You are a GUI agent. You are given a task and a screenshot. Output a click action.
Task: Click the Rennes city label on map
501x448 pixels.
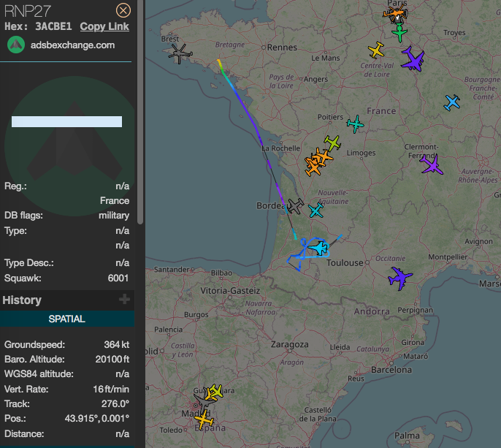click(282, 48)
